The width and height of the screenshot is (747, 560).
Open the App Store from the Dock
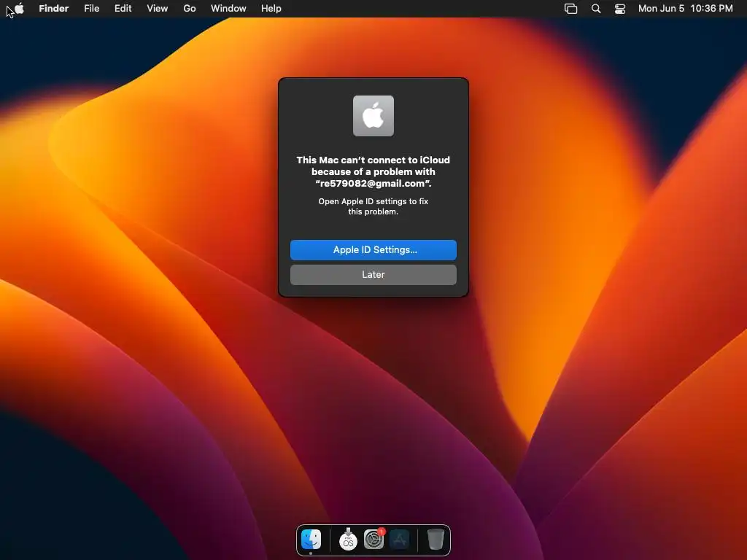(x=399, y=540)
